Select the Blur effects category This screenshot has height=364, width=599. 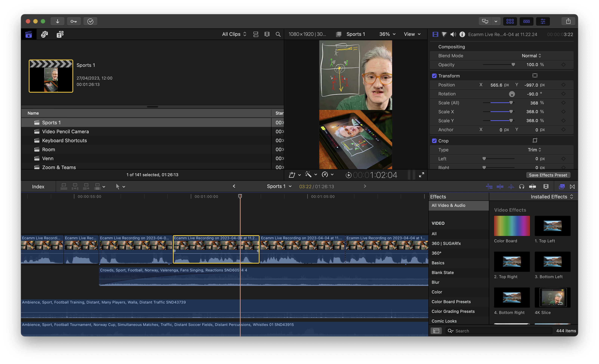coord(435,282)
